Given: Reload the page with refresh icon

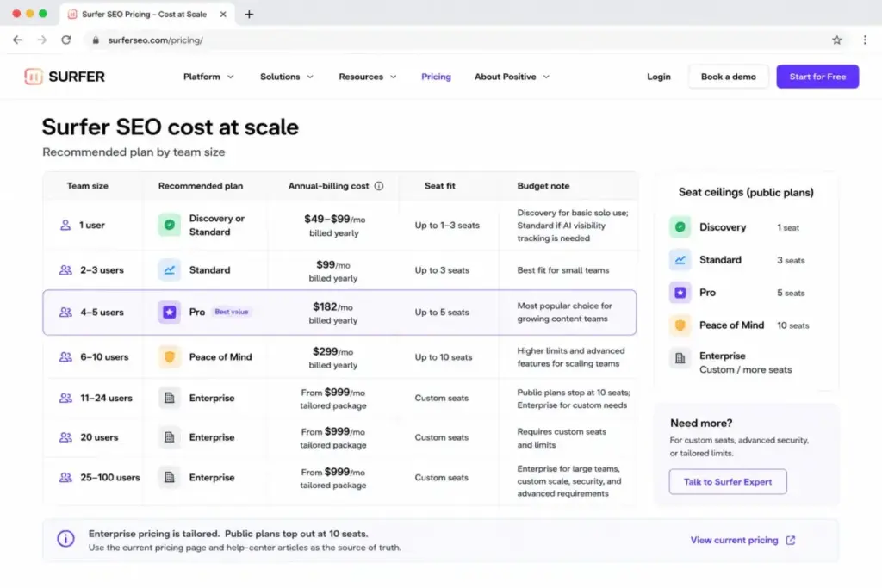Looking at the screenshot, I should 66,40.
